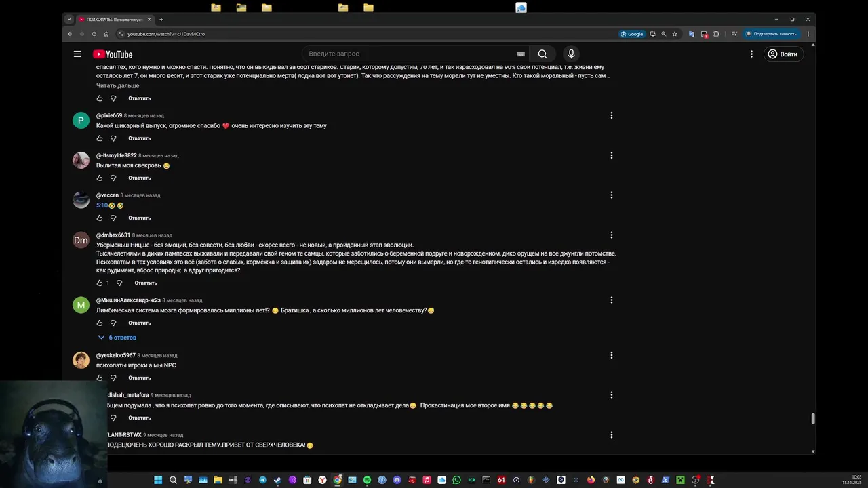The image size is (868, 488).
Task: Like the Вылитая моя свекровь comment
Action: click(x=100, y=178)
